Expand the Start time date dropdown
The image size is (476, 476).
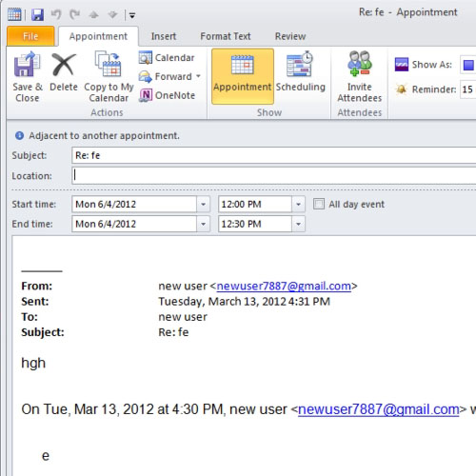pyautogui.click(x=203, y=204)
